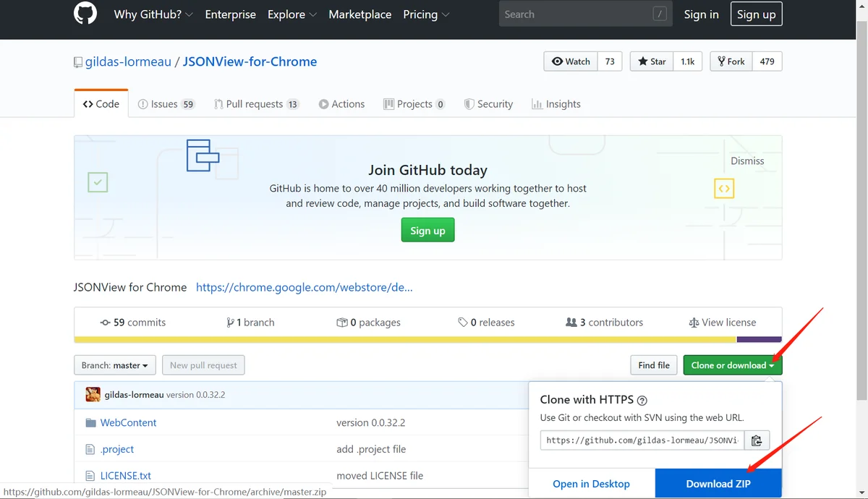Open the Marketplace page
868x499 pixels.
coord(359,14)
